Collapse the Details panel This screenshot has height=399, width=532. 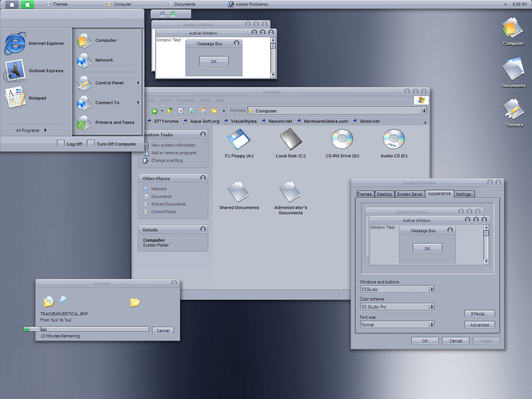(203, 229)
